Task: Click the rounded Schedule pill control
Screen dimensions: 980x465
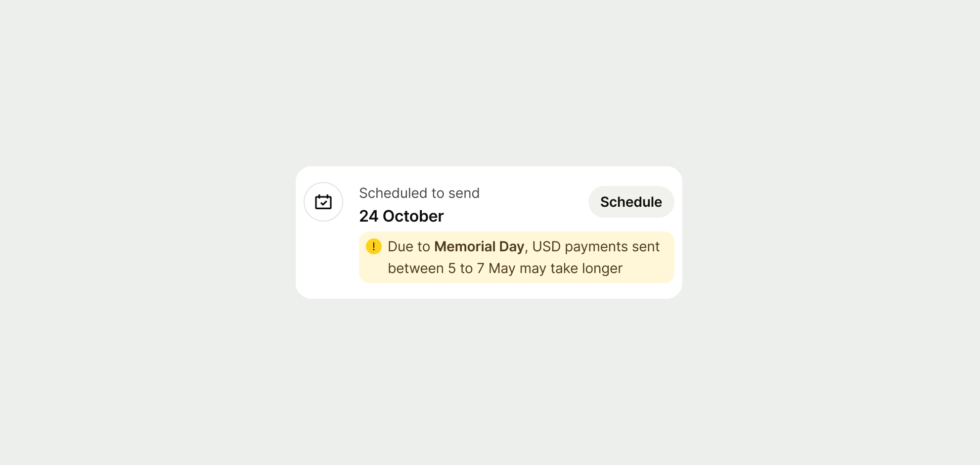Action: point(631,202)
